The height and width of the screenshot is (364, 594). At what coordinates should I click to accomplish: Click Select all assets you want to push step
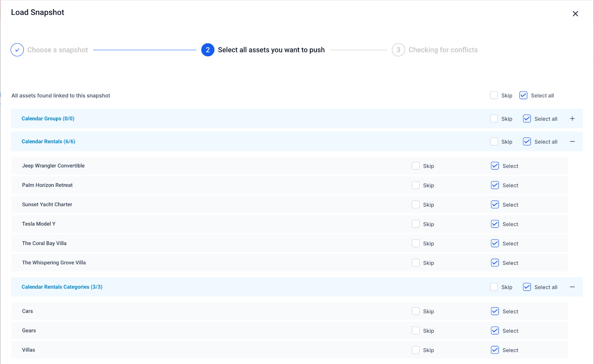271,50
